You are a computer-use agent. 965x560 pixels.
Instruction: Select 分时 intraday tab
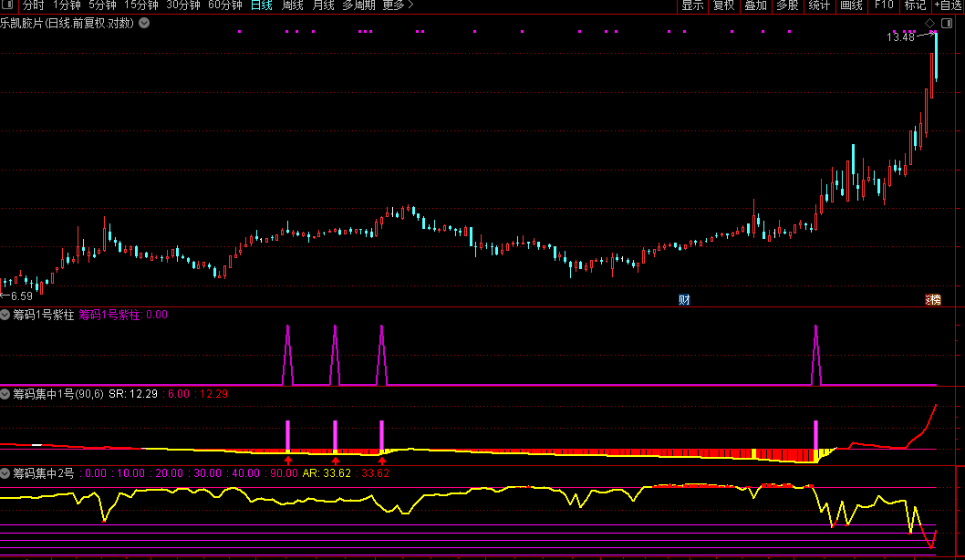pos(33,5)
